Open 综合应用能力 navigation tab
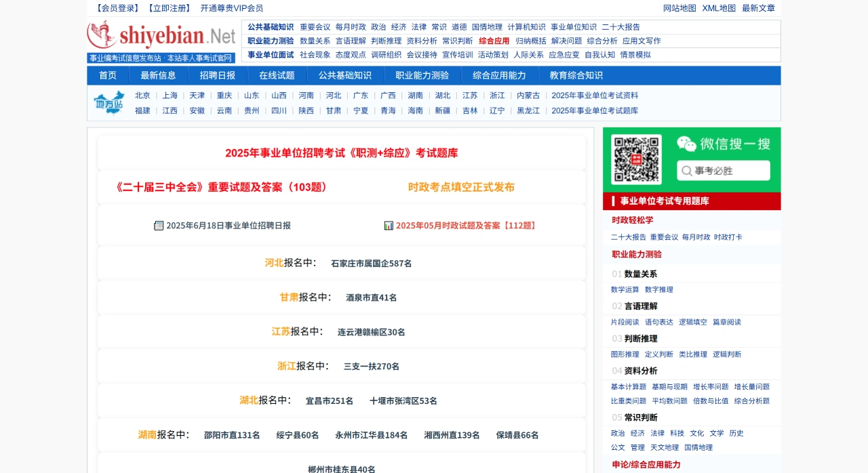The height and width of the screenshot is (473, 868). 499,75
